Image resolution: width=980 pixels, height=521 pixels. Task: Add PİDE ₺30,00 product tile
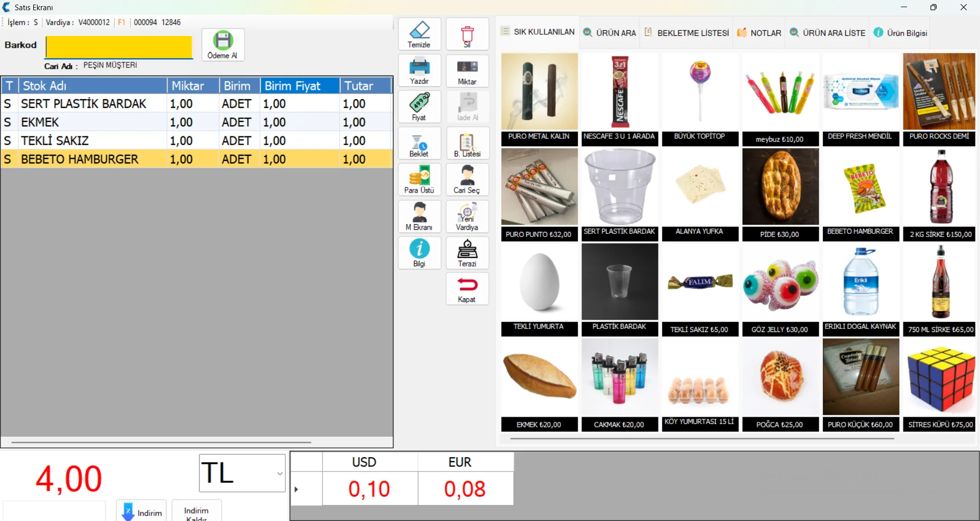[780, 194]
